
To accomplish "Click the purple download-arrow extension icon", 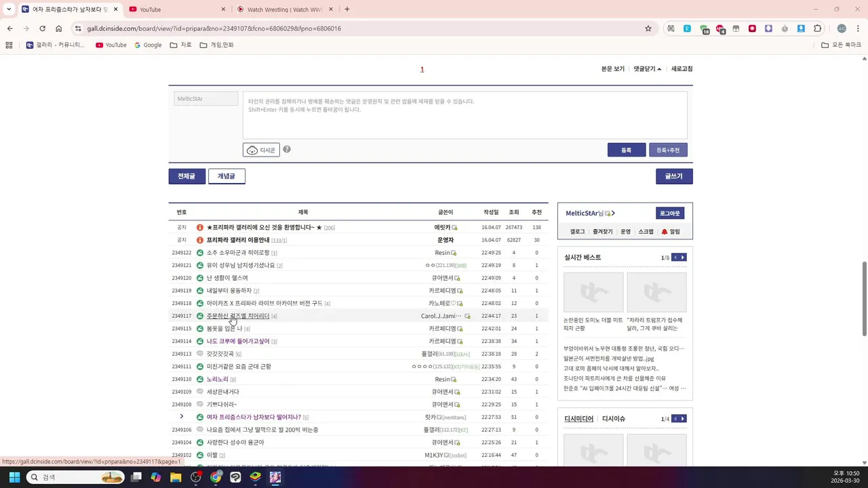I will tap(768, 28).
